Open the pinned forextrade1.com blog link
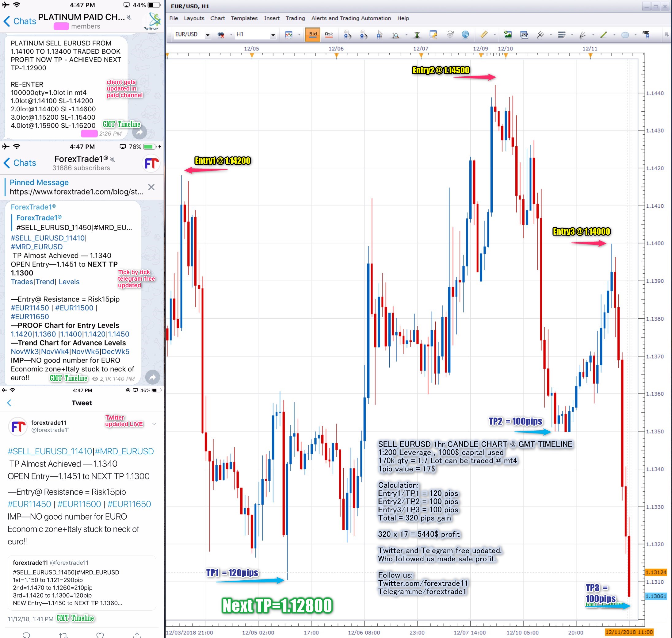This screenshot has width=672, height=638. [x=76, y=192]
